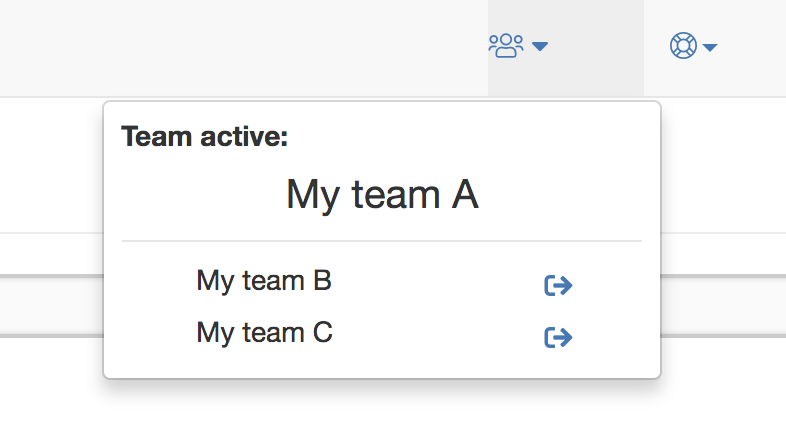Click the teams people-group icon

tap(506, 46)
